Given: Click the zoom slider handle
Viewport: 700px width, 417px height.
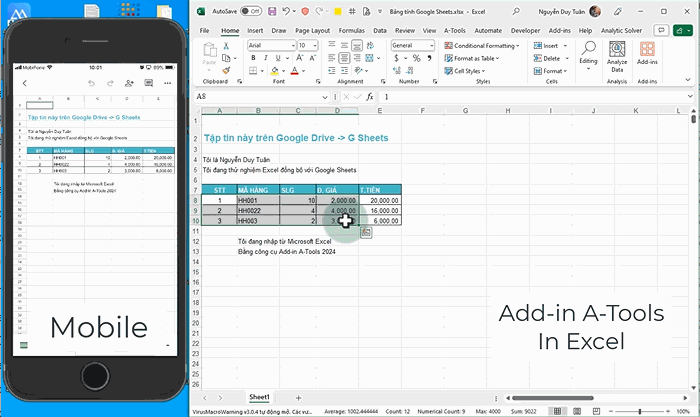Looking at the screenshot, I should click(640, 411).
